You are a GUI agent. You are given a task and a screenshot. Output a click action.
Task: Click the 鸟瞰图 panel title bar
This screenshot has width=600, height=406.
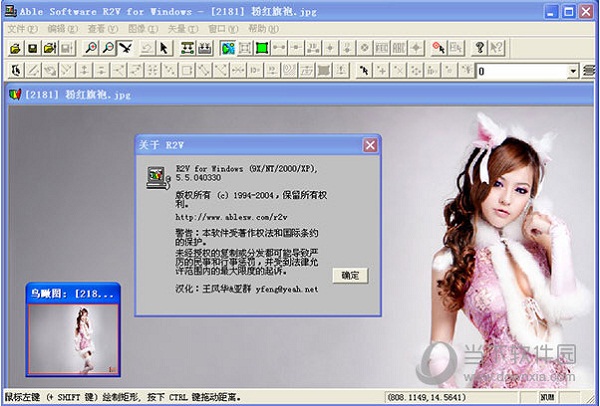pyautogui.click(x=73, y=293)
